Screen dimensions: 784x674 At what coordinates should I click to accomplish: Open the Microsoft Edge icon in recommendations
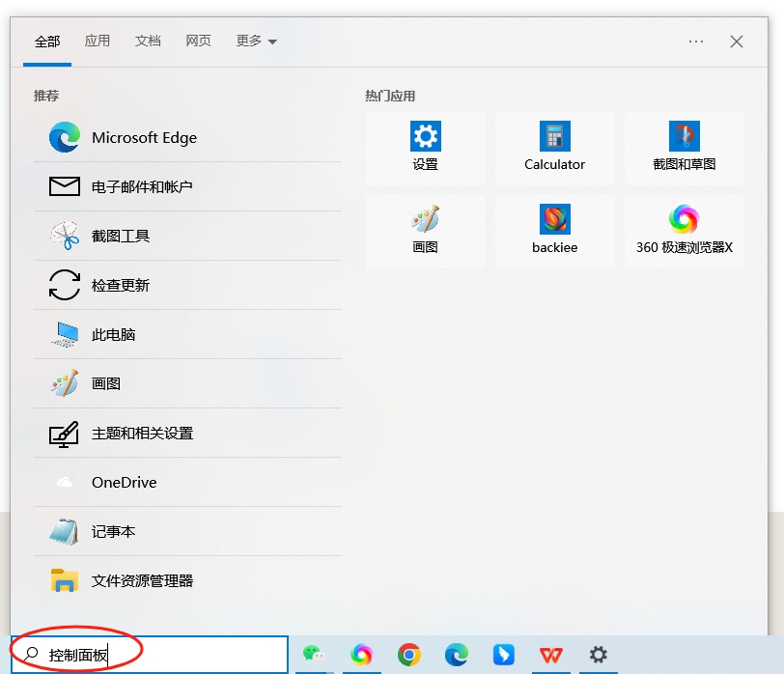[x=65, y=137]
